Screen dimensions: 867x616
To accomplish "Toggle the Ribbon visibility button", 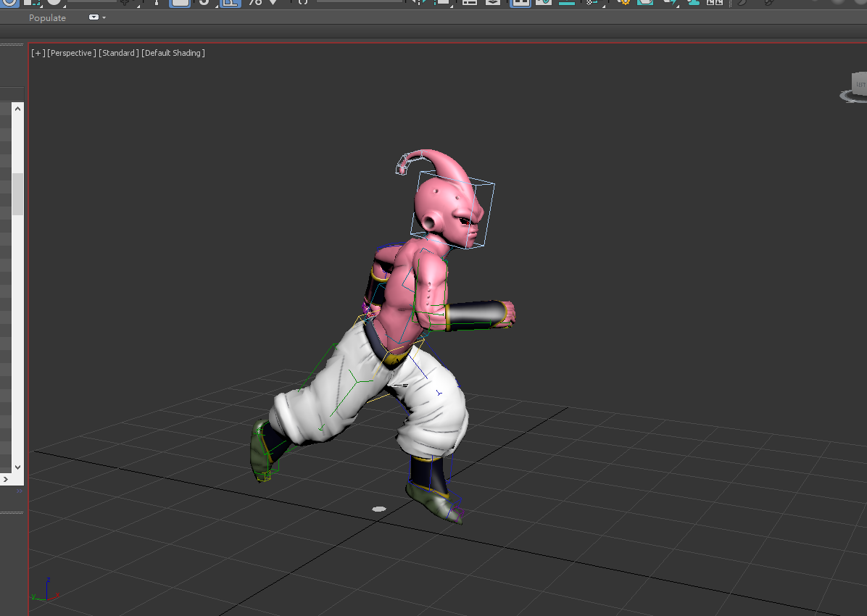I will pyautogui.click(x=519, y=1).
